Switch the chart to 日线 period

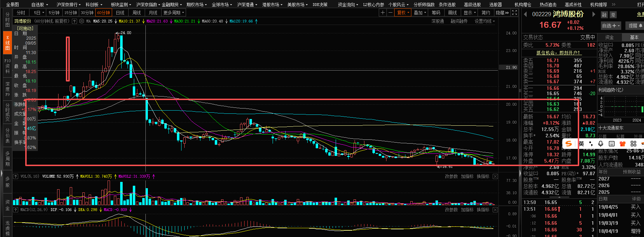pos(120,13)
